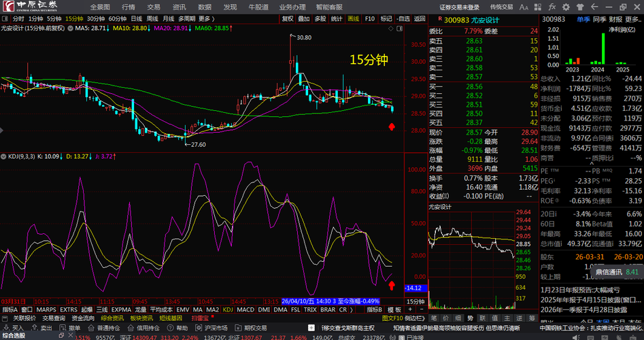644x340 pixels.
Task: Switch to 周线 weekly chart
Action: tap(152, 18)
